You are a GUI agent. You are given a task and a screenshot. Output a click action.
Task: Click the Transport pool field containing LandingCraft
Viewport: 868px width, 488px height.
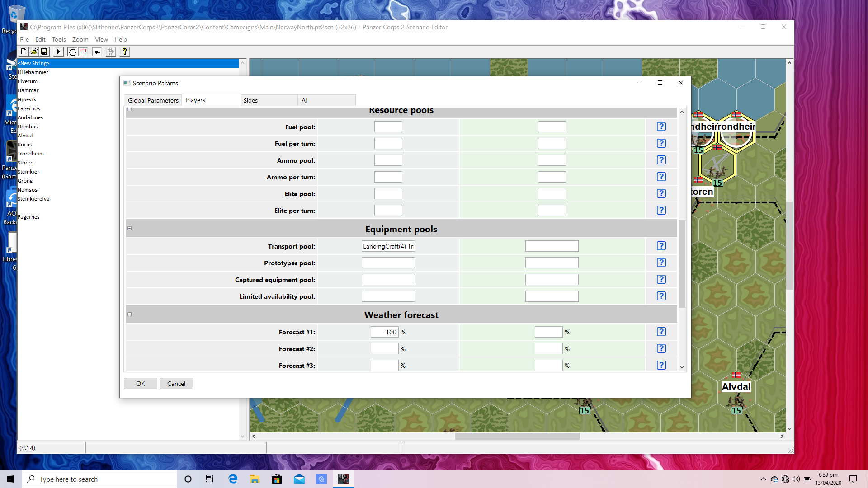coord(388,246)
